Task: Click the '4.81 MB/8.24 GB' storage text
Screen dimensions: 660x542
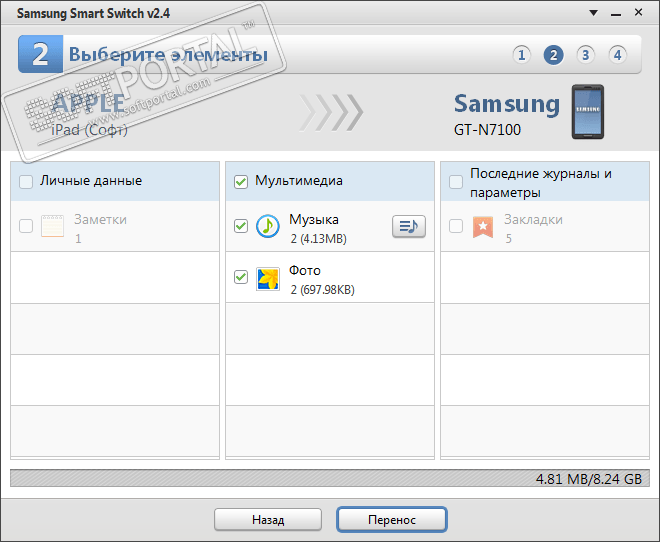Action: click(x=588, y=479)
